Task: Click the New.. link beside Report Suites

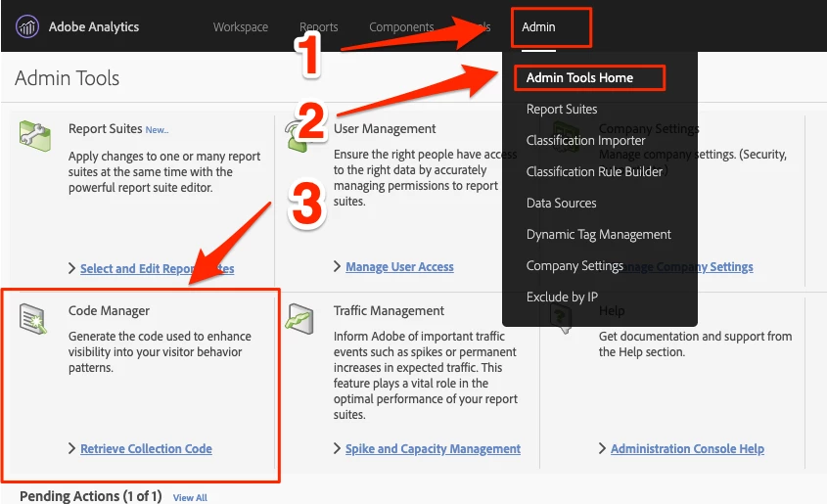Action: pyautogui.click(x=157, y=130)
